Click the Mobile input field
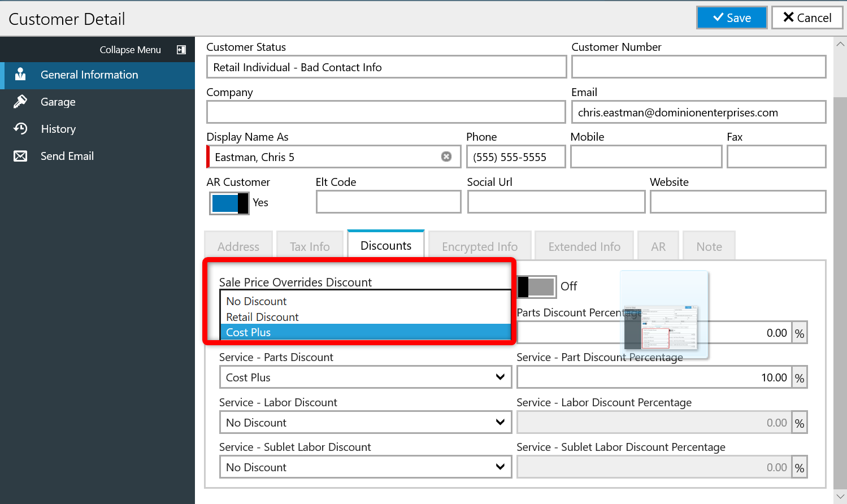Screen dimensions: 847x504 (x=646, y=157)
